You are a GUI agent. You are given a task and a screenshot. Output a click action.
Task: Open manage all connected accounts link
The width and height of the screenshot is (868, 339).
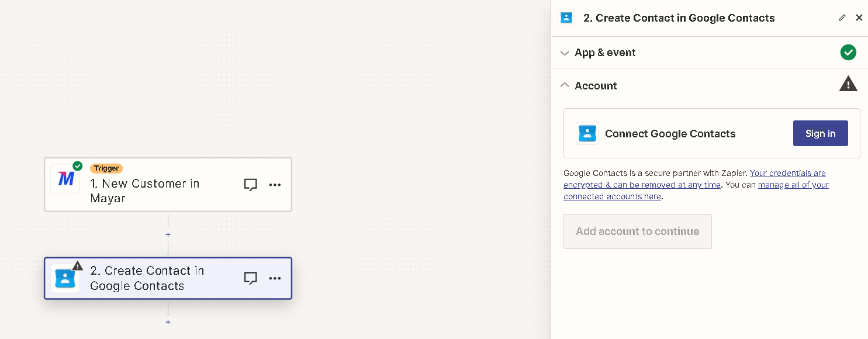[x=696, y=191]
